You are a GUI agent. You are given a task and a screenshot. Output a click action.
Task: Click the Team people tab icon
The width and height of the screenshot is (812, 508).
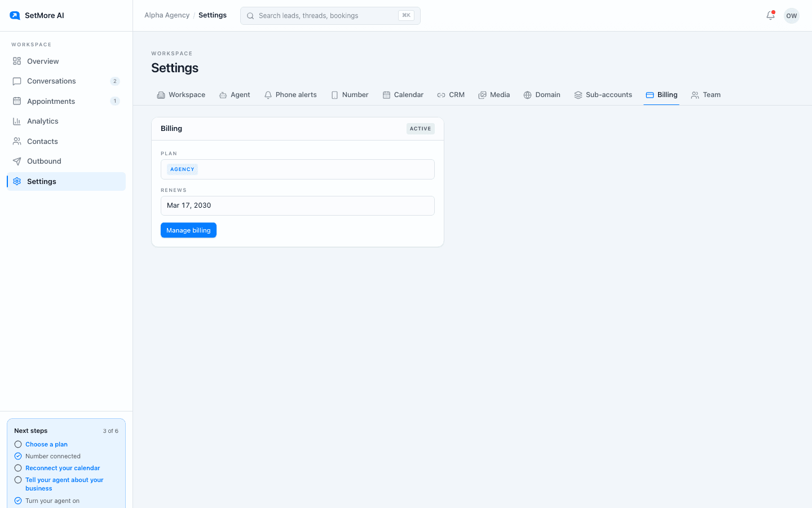pyautogui.click(x=695, y=95)
